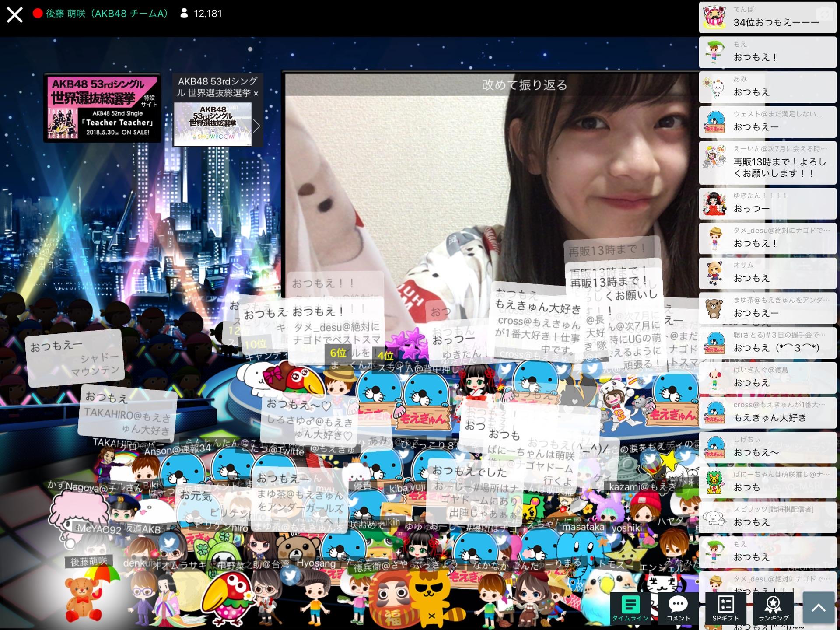
Task: Tap the タメ_desu@絶対にナゴドで avatar
Action: tap(715, 238)
